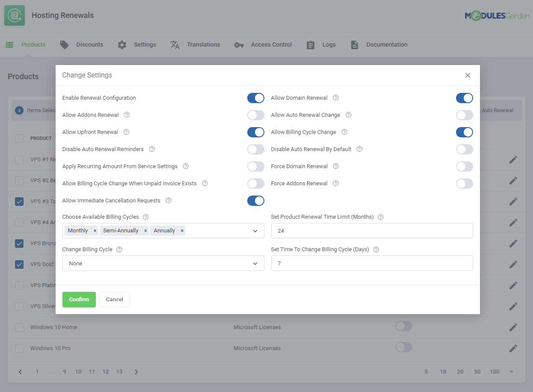Toggle off Allow Immediate Cancellation Requests
The height and width of the screenshot is (392, 533).
pos(256,201)
